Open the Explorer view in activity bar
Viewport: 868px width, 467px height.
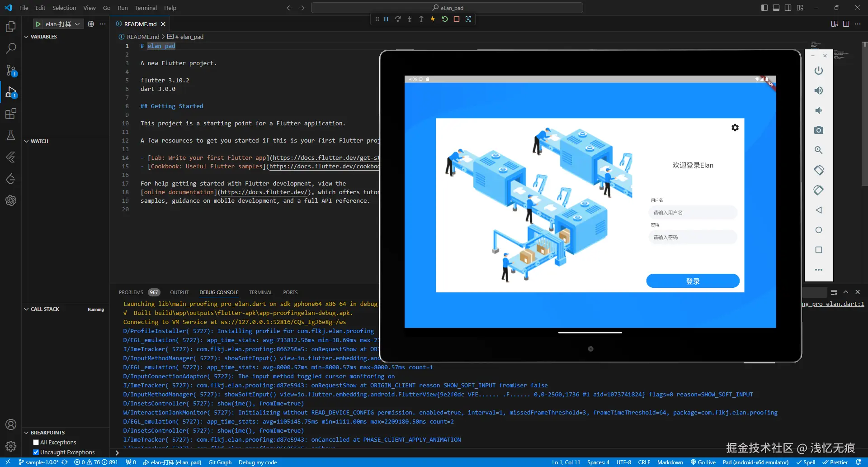click(11, 27)
